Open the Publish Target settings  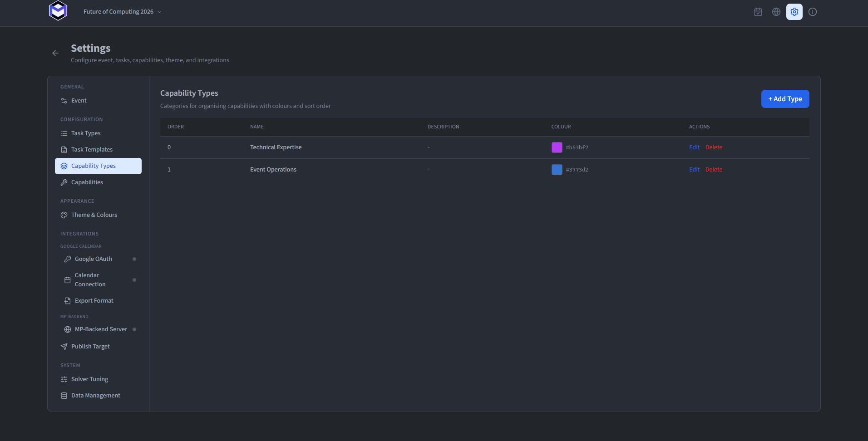coord(98,347)
